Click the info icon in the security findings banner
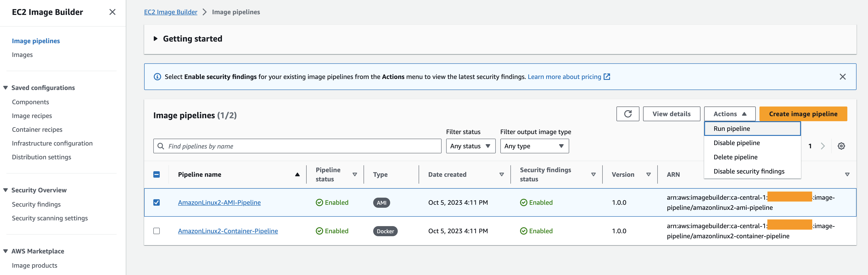This screenshot has height=275, width=868. tap(157, 76)
